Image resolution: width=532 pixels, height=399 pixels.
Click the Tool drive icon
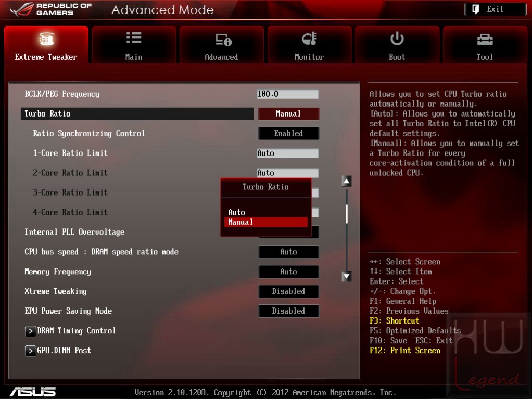(x=485, y=40)
